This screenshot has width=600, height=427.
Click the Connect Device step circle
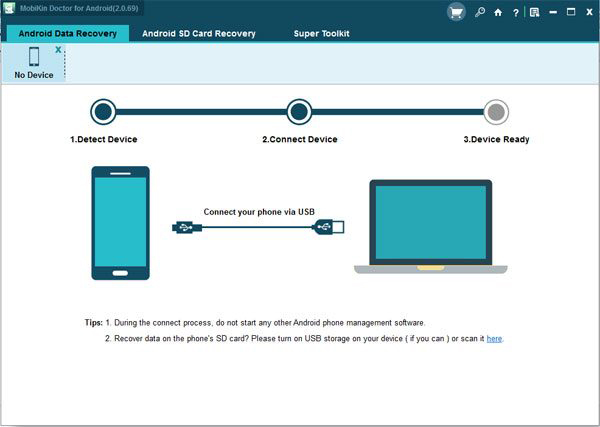click(x=299, y=111)
